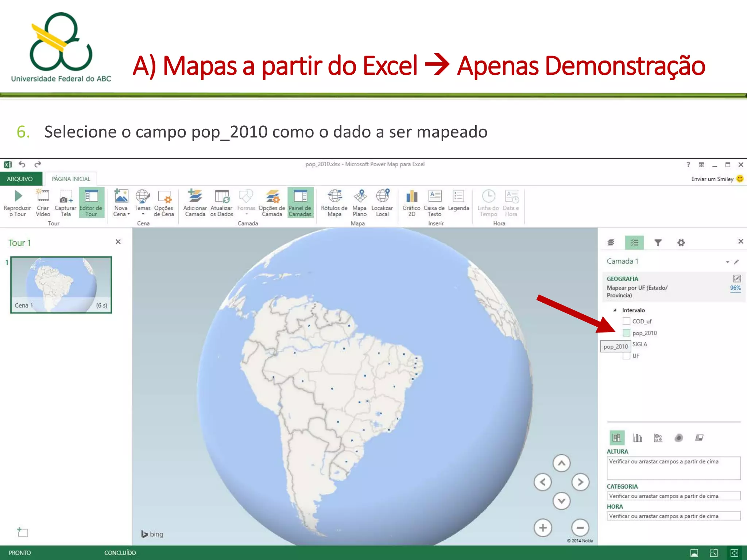
Task: Open the filter funnel tab
Action: pyautogui.click(x=658, y=242)
